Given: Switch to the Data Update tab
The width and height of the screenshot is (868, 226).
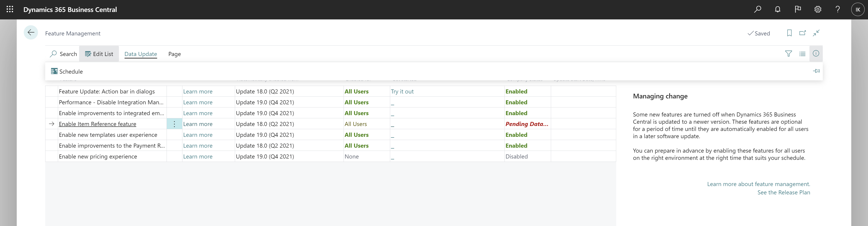Looking at the screenshot, I should tap(141, 54).
